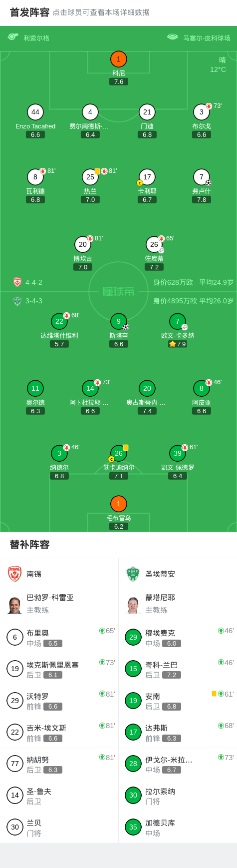Screen dimensions: 237x868
Task: Select 弗卢什 number 7 player icon
Action: (x=202, y=177)
